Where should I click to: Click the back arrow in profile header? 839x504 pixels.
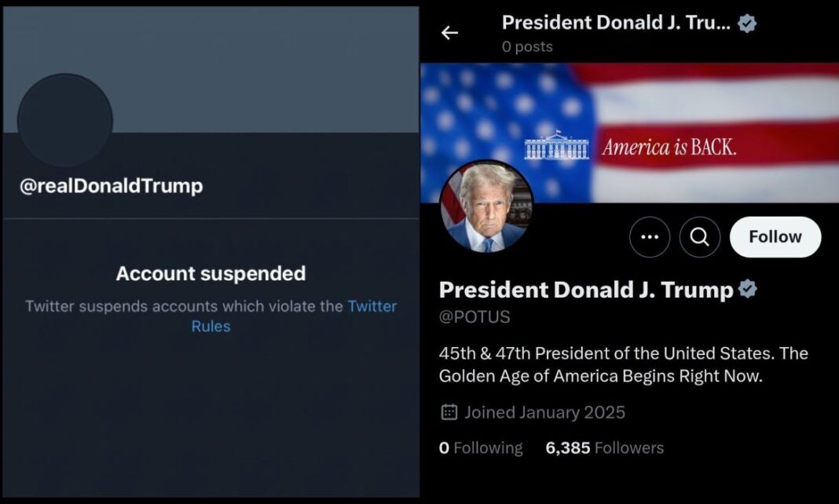pyautogui.click(x=449, y=33)
